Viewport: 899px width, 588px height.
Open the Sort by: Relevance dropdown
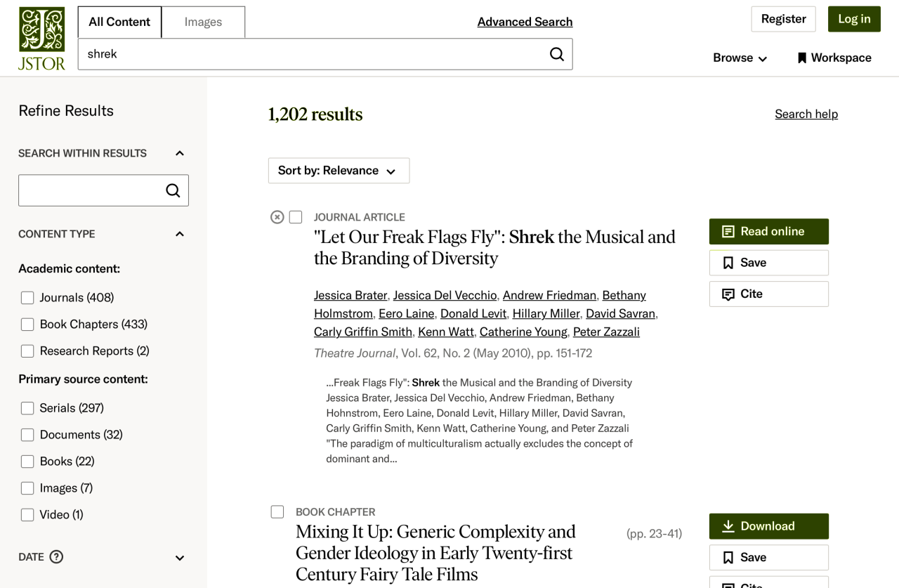(x=339, y=171)
